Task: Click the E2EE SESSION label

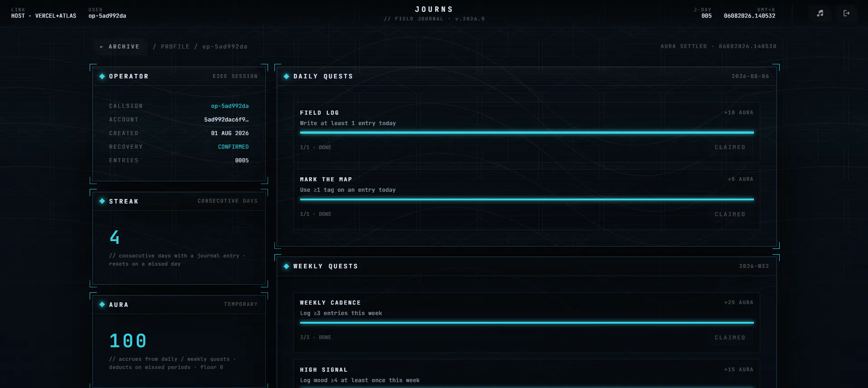Action: click(235, 76)
